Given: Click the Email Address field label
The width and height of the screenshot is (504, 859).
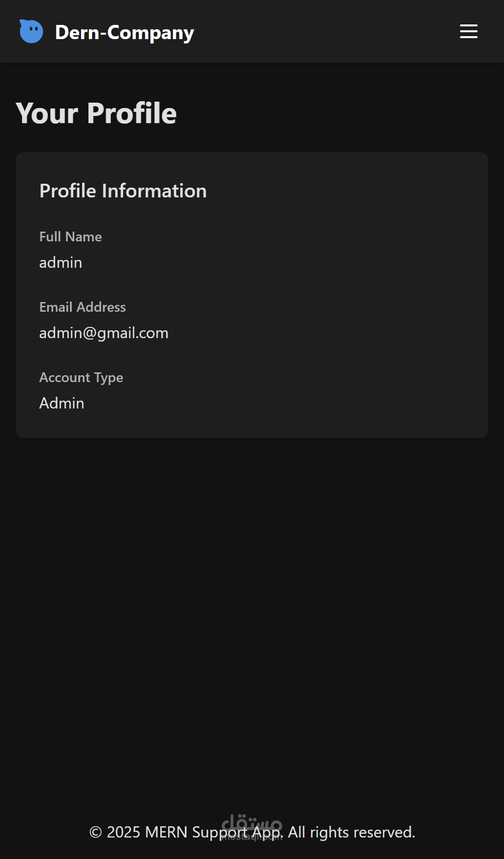Looking at the screenshot, I should click(x=83, y=307).
